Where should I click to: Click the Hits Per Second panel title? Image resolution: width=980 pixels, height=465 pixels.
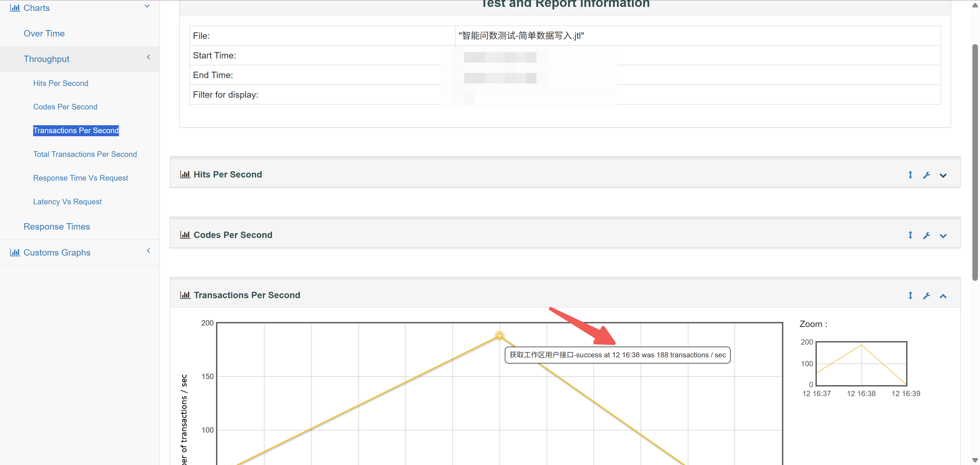[227, 174]
